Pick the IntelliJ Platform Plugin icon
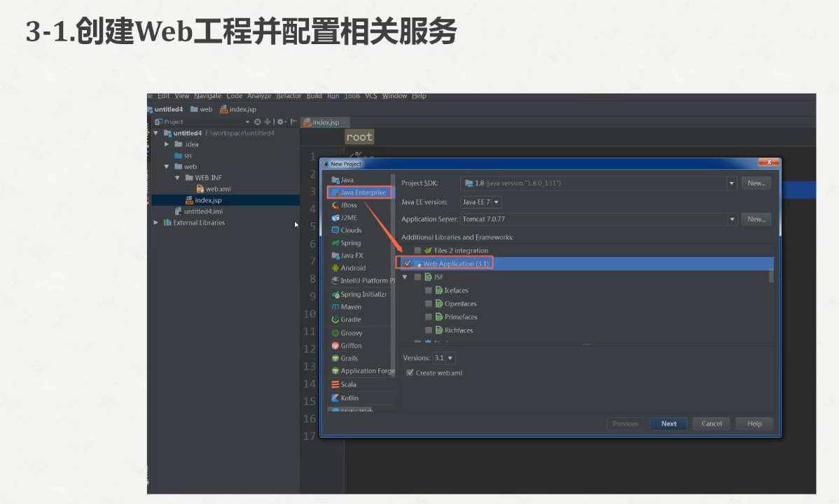The height and width of the screenshot is (504, 839). tap(335, 281)
